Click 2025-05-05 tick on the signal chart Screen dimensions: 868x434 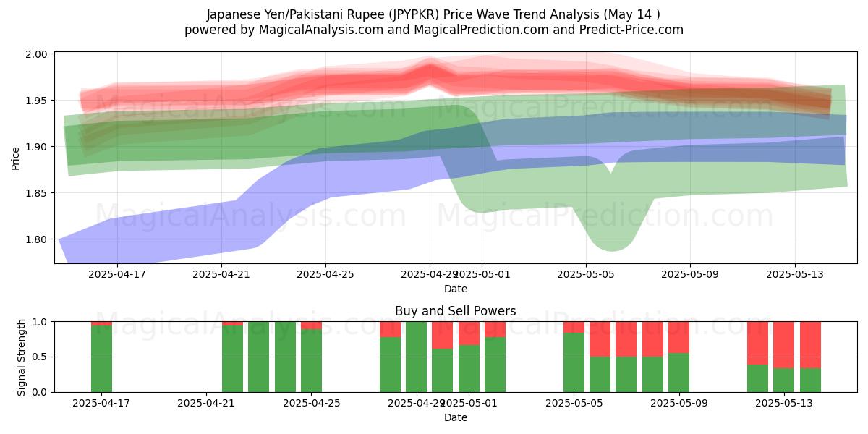tap(574, 404)
